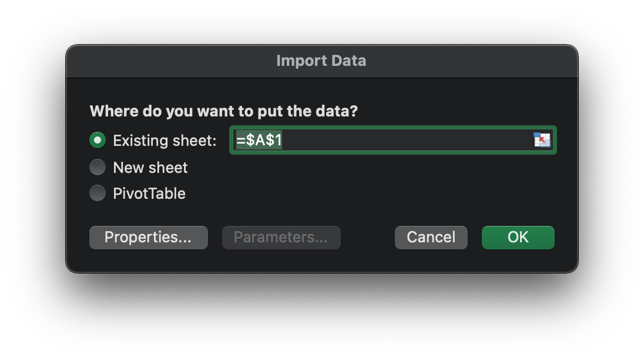This screenshot has width=644, height=360.
Task: Select the PivotTable radio button
Action: click(98, 193)
